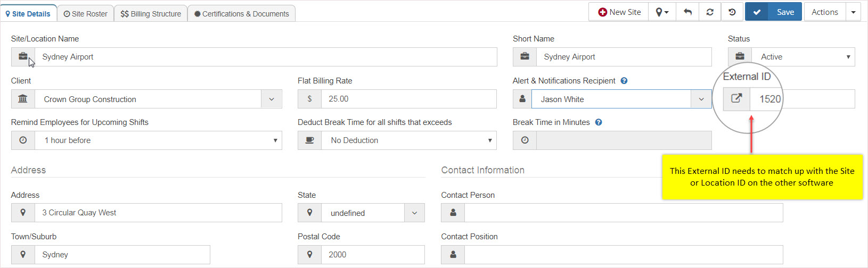This screenshot has width=868, height=268.
Task: Click the Flat Billing Rate input field
Action: pyautogui.click(x=408, y=99)
